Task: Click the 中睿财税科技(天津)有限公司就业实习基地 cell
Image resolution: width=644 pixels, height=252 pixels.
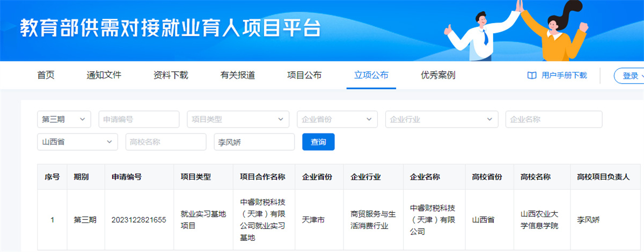Action: (x=264, y=220)
